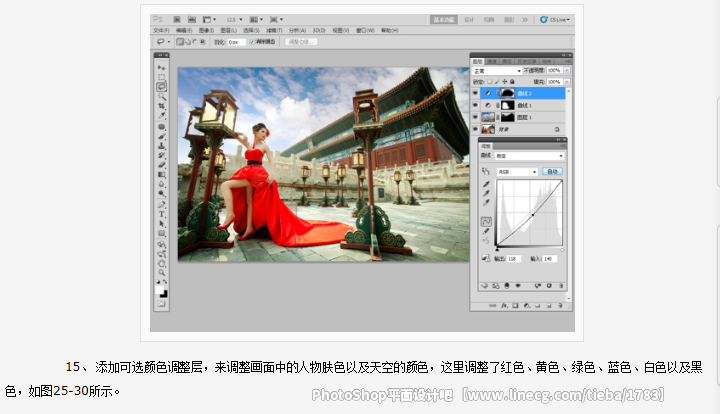Viewport: 720px width, 414px height.
Task: Toggle lock position icon
Action: click(x=505, y=82)
